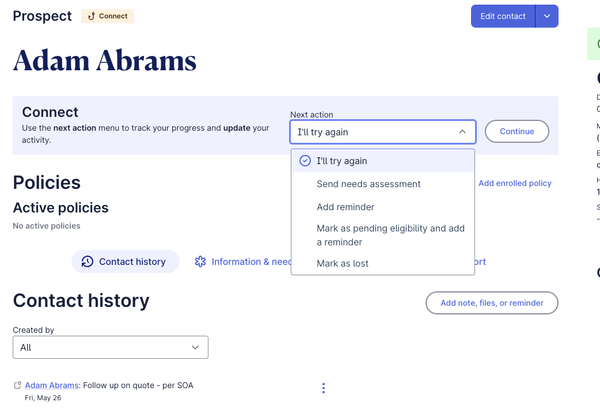
Task: Click Add note, files, or reminder
Action: tap(492, 303)
